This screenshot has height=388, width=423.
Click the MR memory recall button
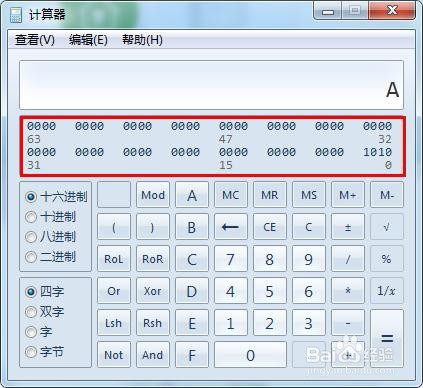(270, 195)
